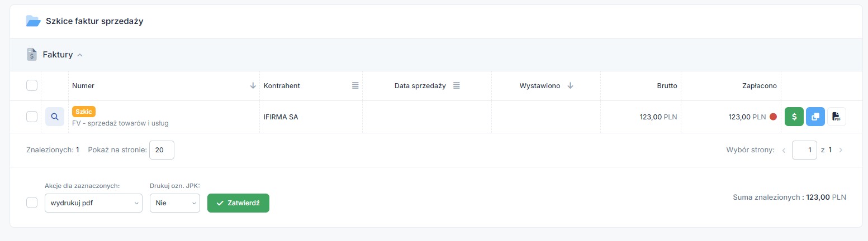The image size is (868, 241).
Task: Click the blue duplicate invoice icon
Action: coord(815,117)
